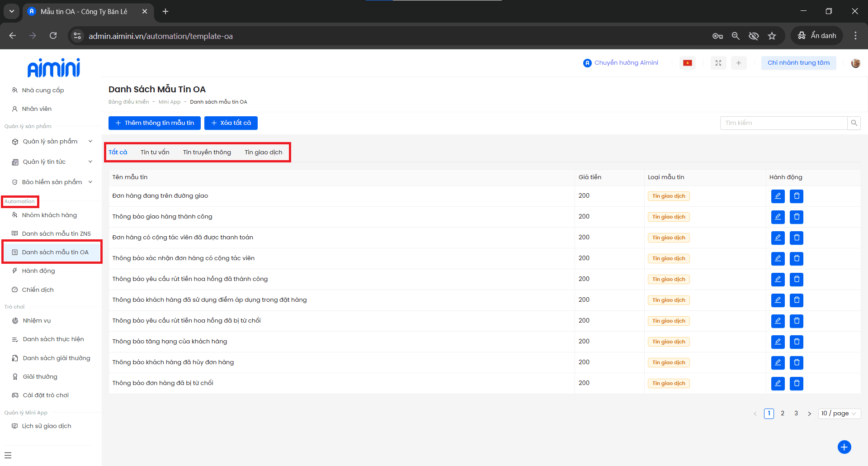Toggle fullscreen mode icon in header

pyautogui.click(x=718, y=63)
